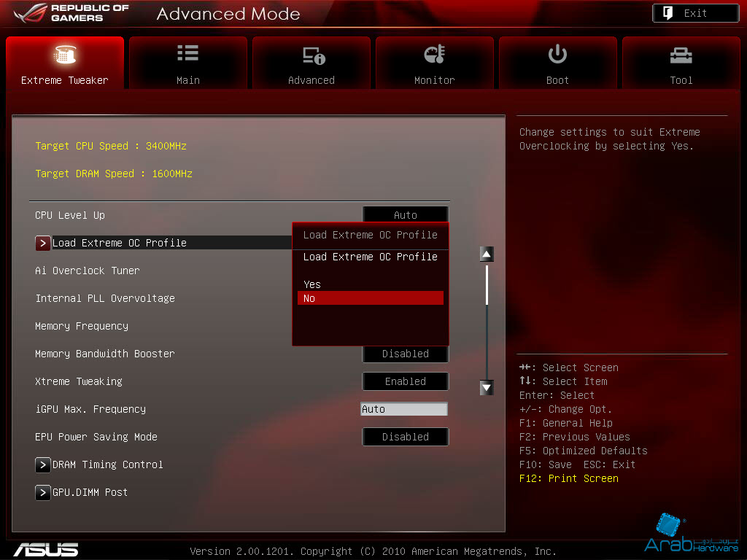
Task: Click the Boot power icon
Action: click(557, 54)
